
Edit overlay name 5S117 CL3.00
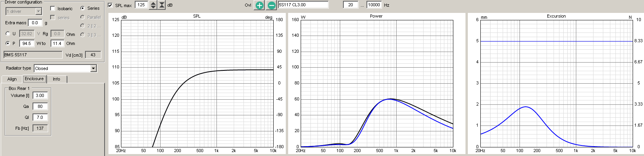tap(303, 5)
